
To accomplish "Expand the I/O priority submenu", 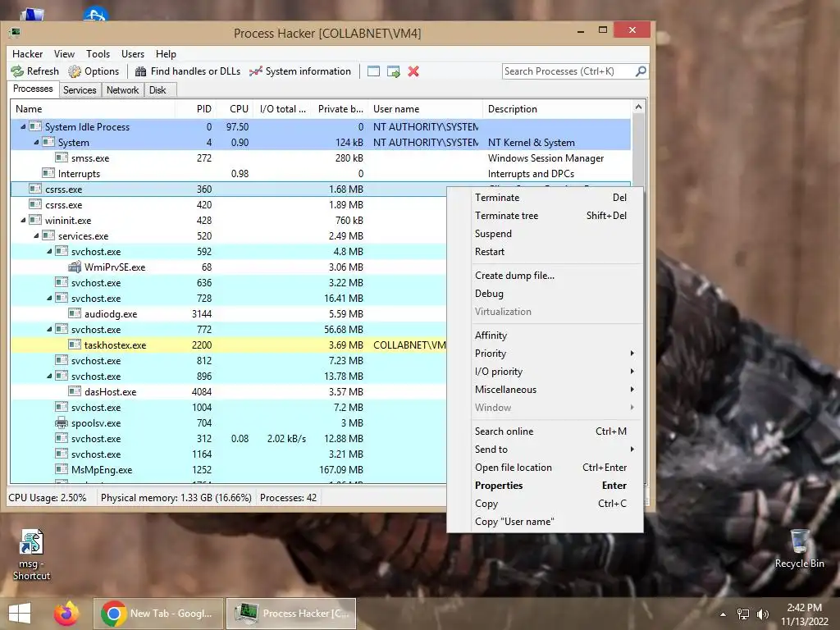I will 546,372.
